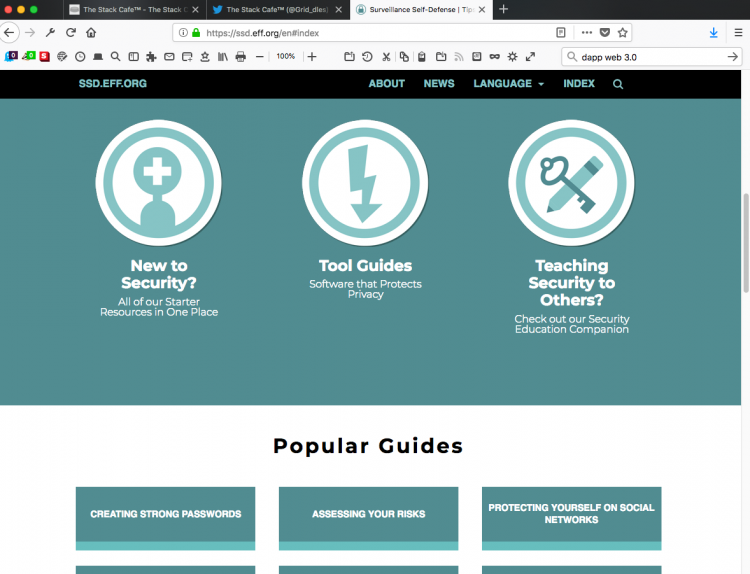This screenshot has width=750, height=574.
Task: Click the Teaching Security key-and-pencil icon
Action: click(x=571, y=183)
